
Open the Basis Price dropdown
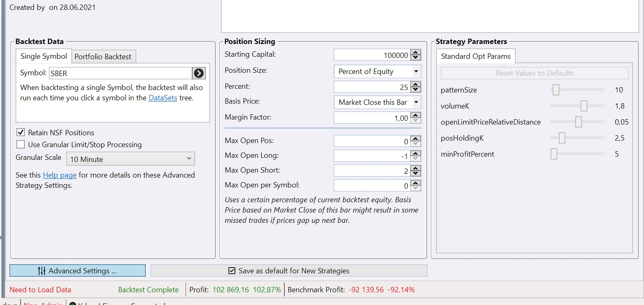click(416, 102)
